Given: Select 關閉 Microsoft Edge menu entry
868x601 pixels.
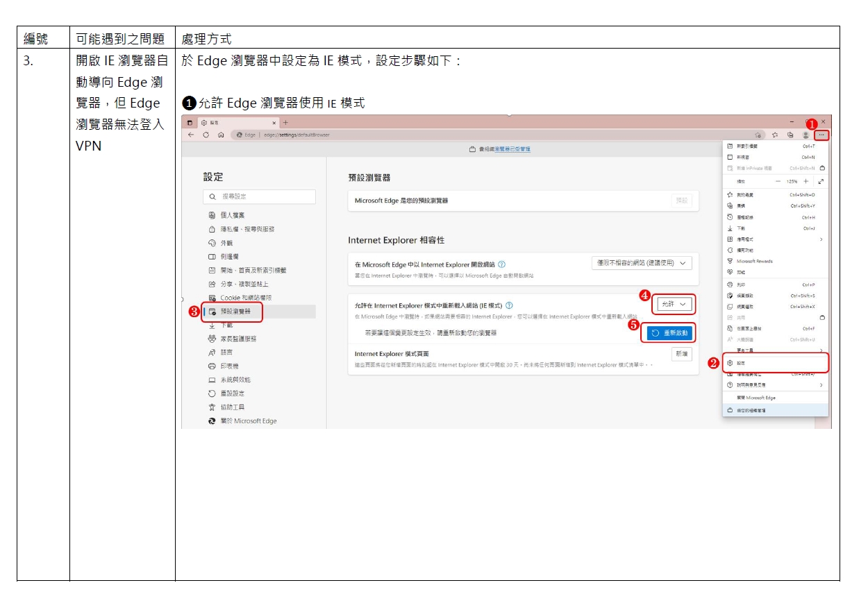Looking at the screenshot, I should tap(775, 398).
